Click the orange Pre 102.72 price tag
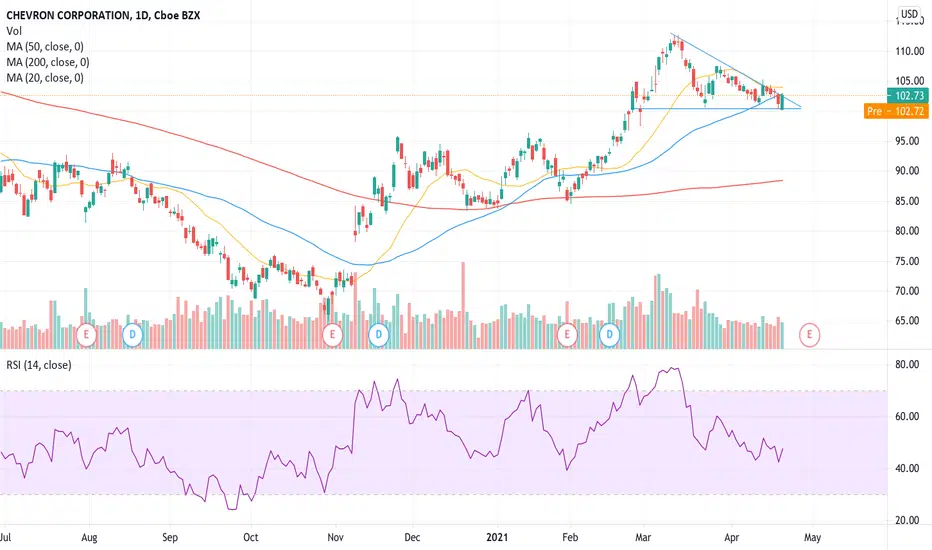The image size is (932, 550). pyautogui.click(x=896, y=111)
